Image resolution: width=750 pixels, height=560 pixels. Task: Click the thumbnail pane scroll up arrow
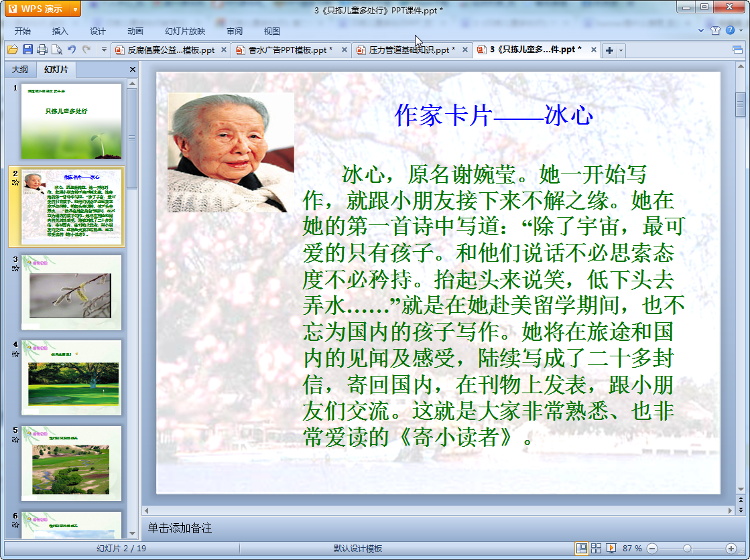pos(132,84)
